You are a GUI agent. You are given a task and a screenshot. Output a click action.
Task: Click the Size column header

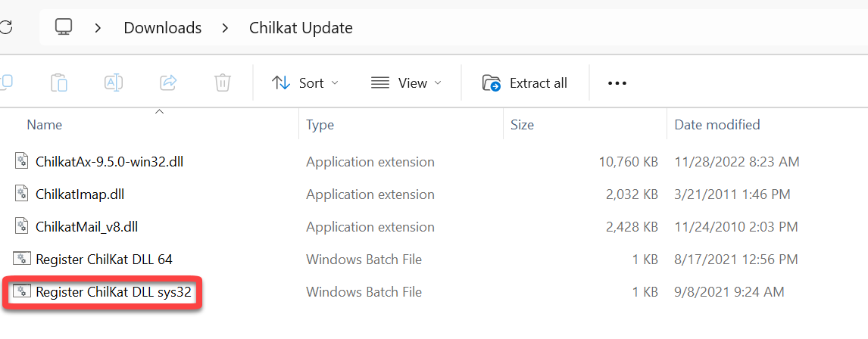(x=522, y=125)
